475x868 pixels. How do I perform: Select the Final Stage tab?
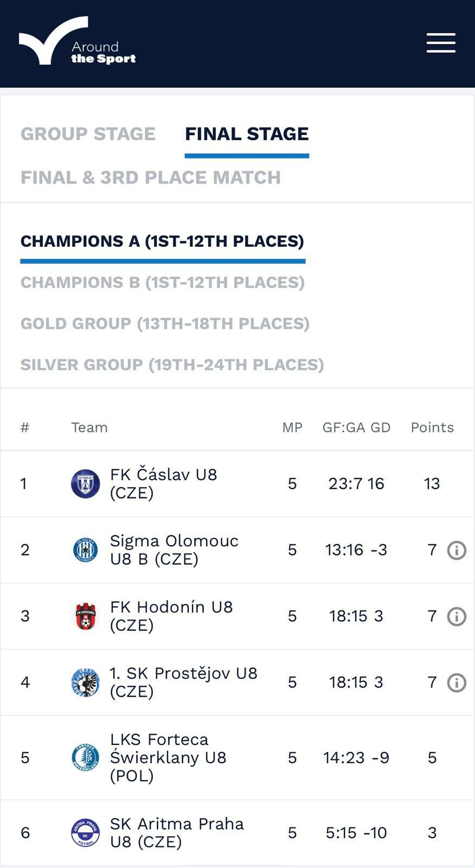tap(247, 134)
